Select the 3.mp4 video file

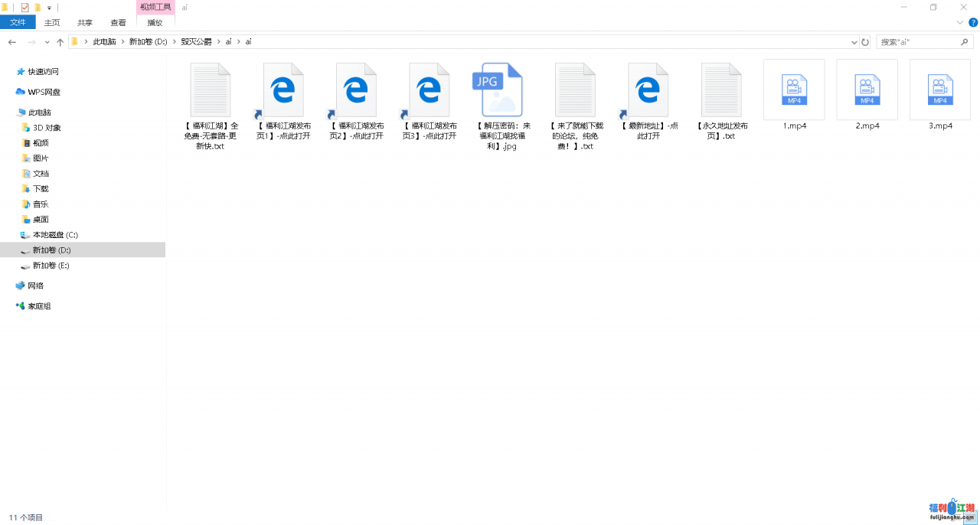coord(939,90)
